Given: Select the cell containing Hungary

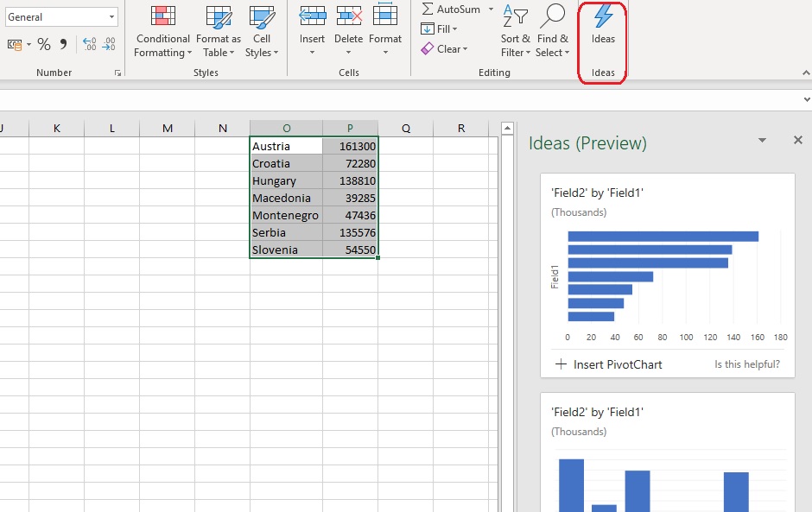Looking at the screenshot, I should click(286, 181).
